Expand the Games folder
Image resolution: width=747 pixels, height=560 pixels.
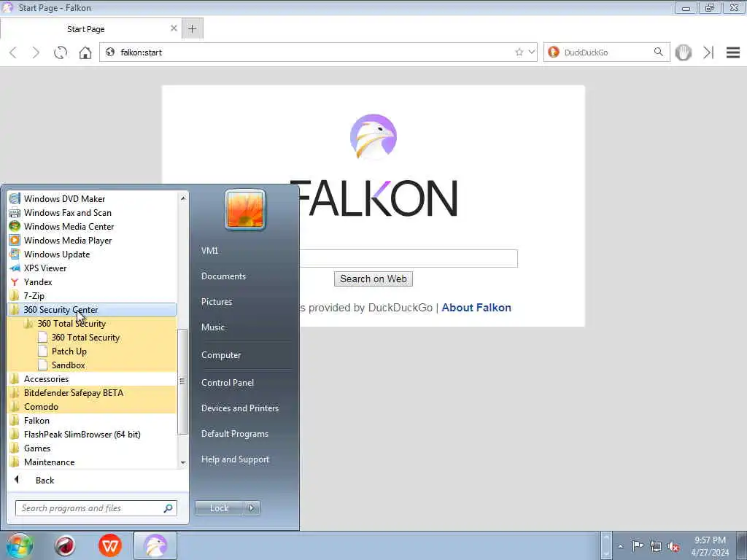pyautogui.click(x=92, y=448)
